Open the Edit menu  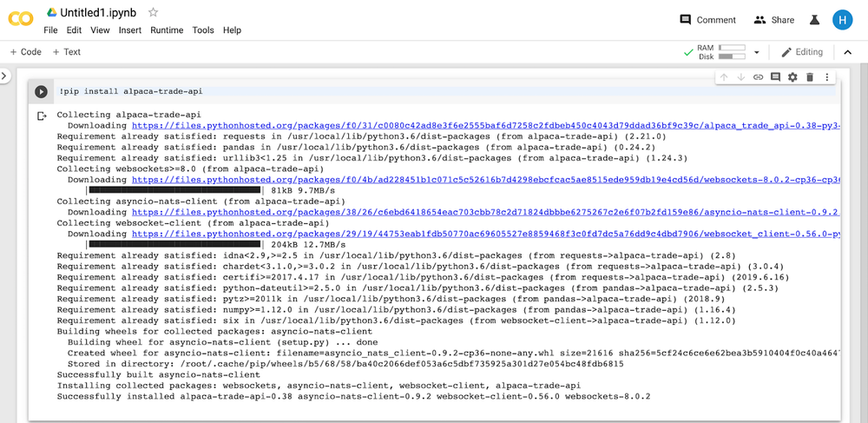click(74, 30)
